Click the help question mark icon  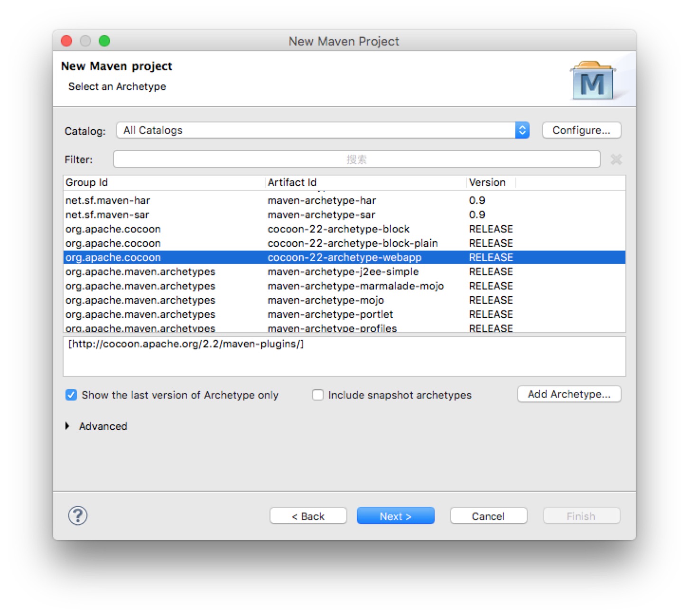[78, 515]
